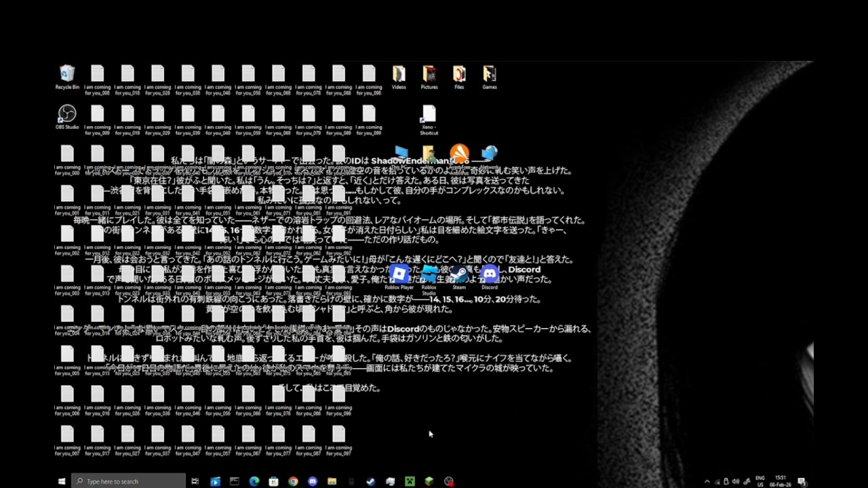This screenshot has width=868, height=488.
Task: Open Microsoft Edge from the taskbar
Action: point(254,481)
